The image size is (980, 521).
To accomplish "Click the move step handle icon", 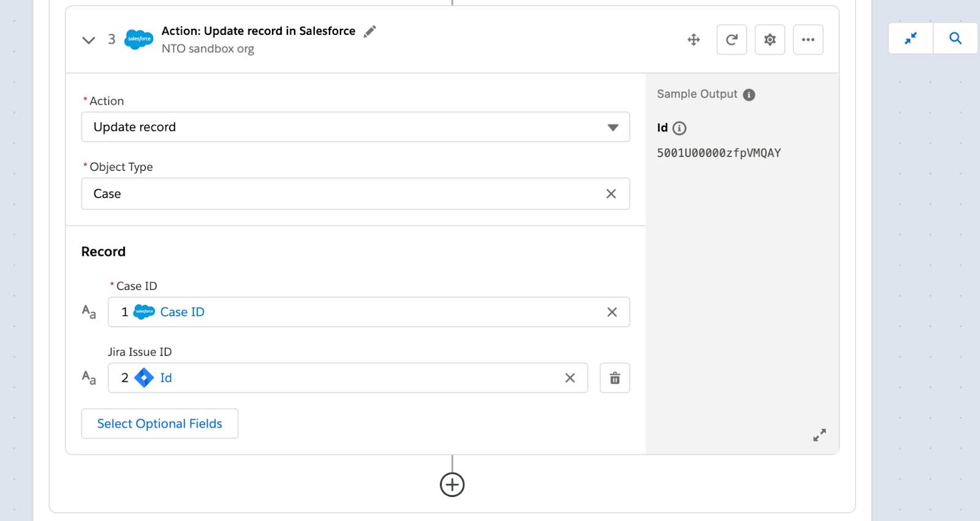I will click(x=693, y=40).
